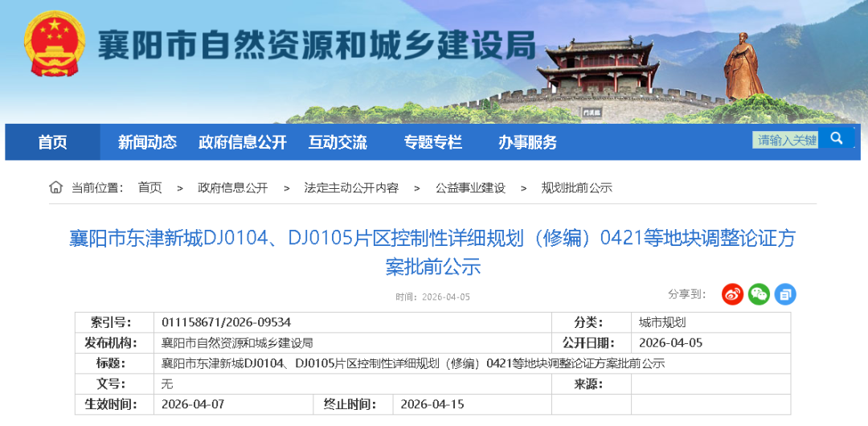Click the 规划批前公示 breadcrumb link
This screenshot has width=868, height=426.
(576, 187)
